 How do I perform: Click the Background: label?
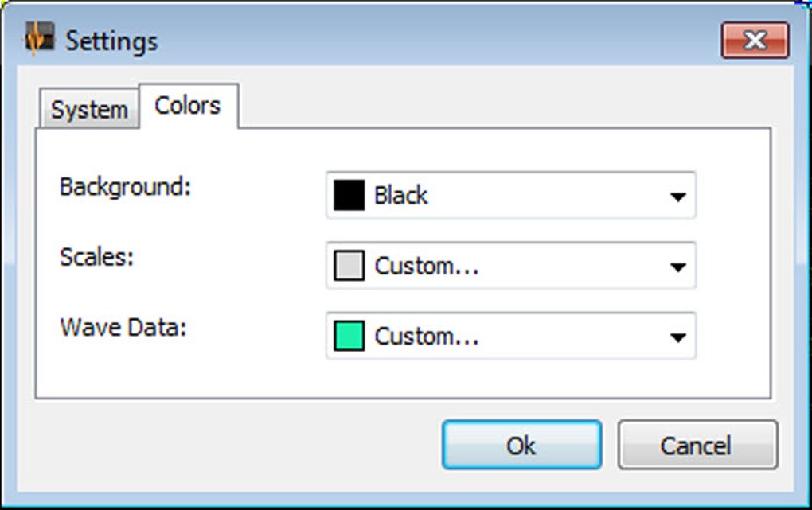(x=125, y=187)
